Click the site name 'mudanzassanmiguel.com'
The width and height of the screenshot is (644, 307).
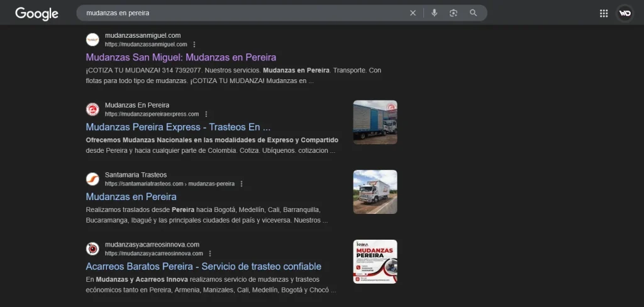pos(143,35)
